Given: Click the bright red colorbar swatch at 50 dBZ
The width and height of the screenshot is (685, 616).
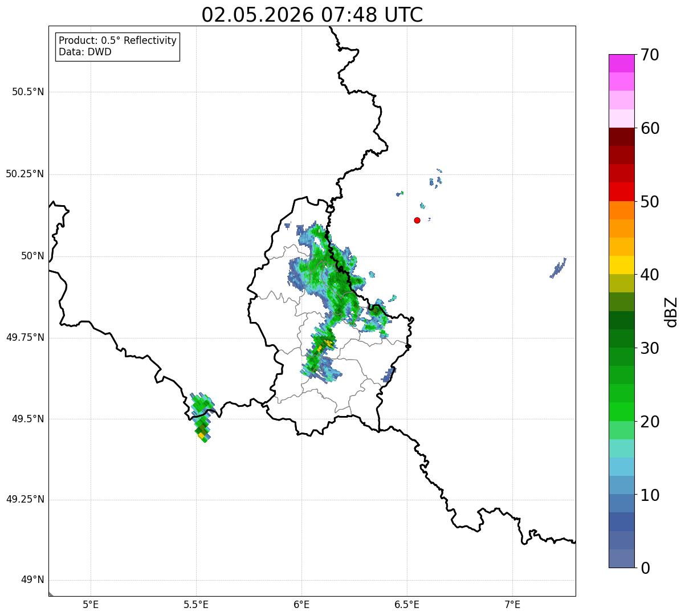Looking at the screenshot, I should tap(621, 191).
